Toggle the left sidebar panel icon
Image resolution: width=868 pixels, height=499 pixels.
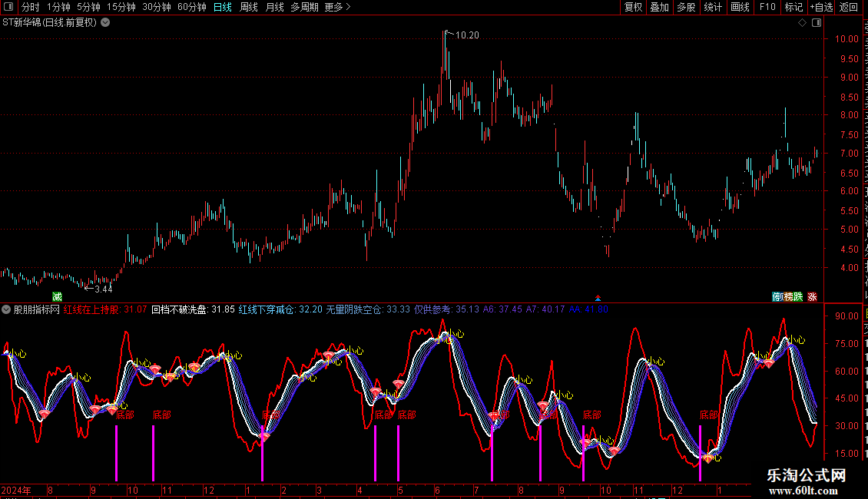[8, 7]
